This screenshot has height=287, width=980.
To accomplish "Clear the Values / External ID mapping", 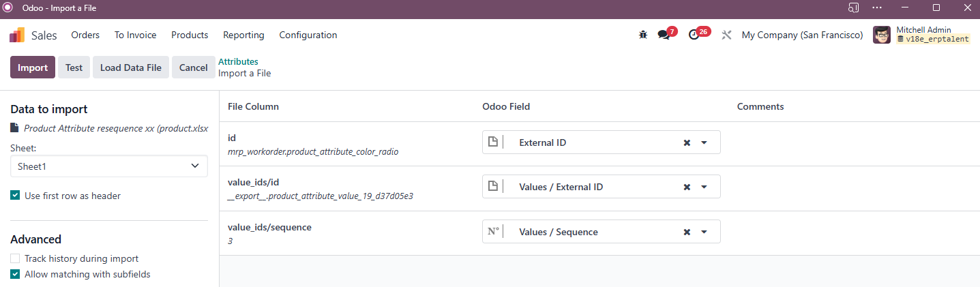I will 687,187.
